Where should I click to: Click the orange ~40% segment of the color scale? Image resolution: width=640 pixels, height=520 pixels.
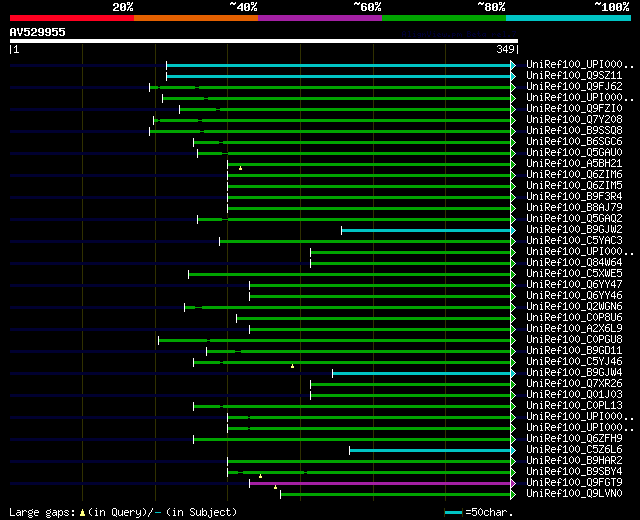pyautogui.click(x=196, y=18)
